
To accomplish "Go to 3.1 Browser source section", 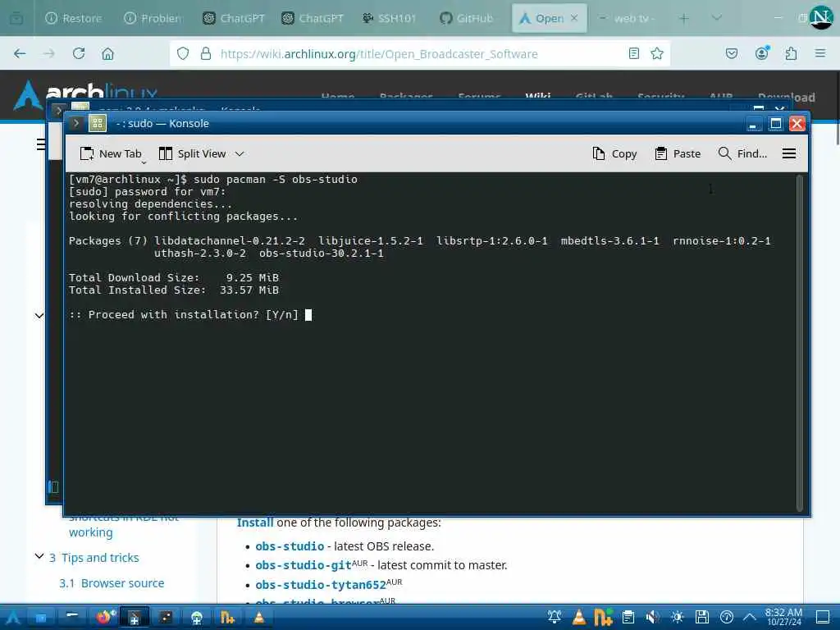I will point(112,583).
